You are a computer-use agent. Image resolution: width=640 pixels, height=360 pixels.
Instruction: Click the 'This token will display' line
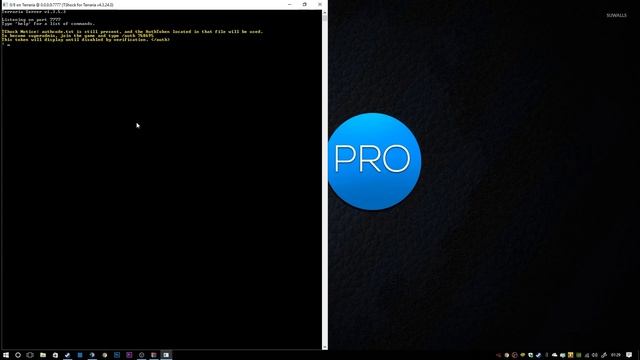coord(86,40)
